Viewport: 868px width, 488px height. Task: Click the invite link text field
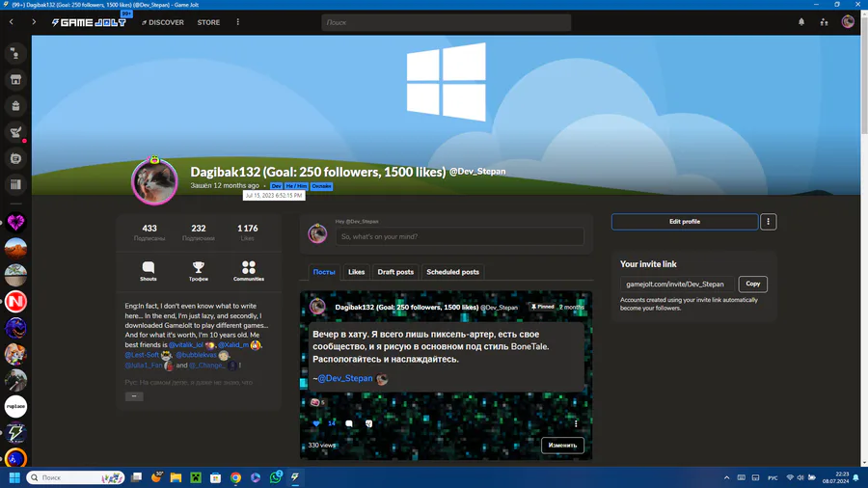point(677,284)
